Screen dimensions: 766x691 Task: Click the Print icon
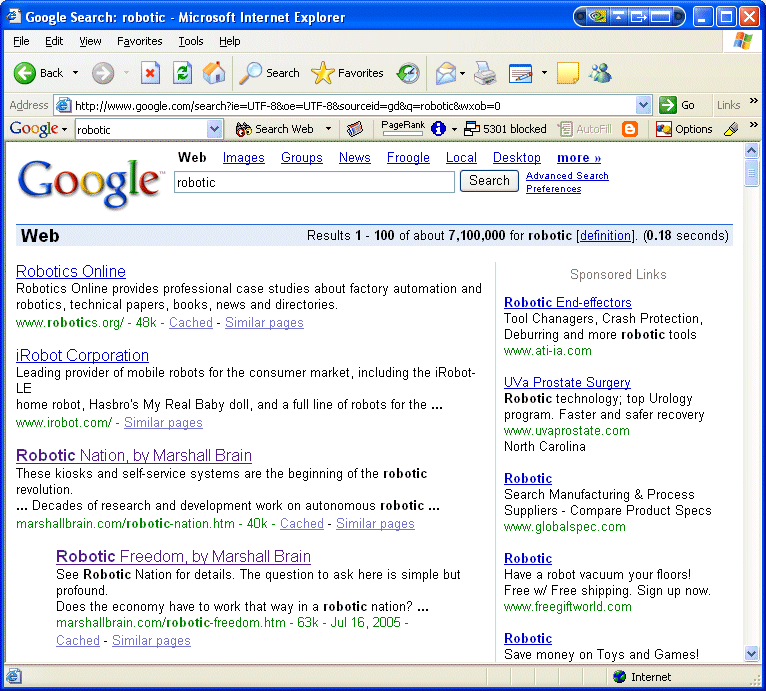pyautogui.click(x=485, y=73)
